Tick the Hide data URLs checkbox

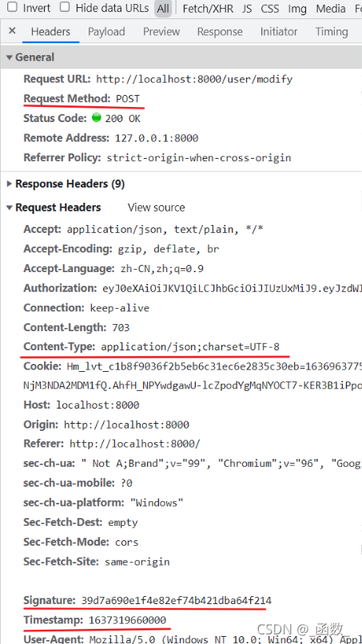tap(65, 7)
